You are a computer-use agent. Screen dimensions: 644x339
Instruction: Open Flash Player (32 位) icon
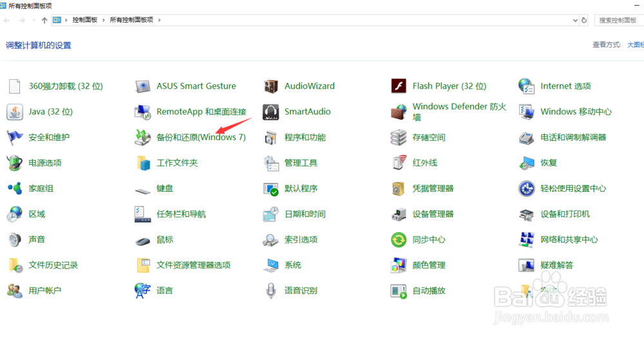pyautogui.click(x=399, y=86)
